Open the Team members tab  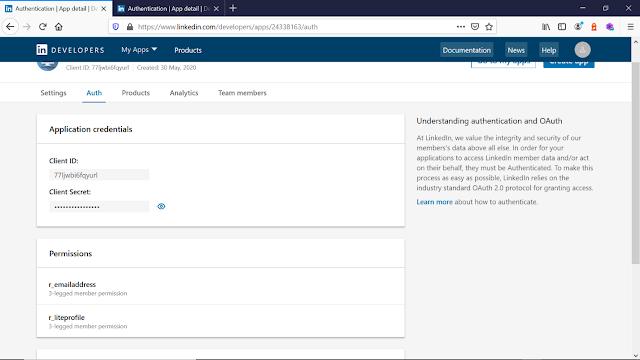pos(242,93)
